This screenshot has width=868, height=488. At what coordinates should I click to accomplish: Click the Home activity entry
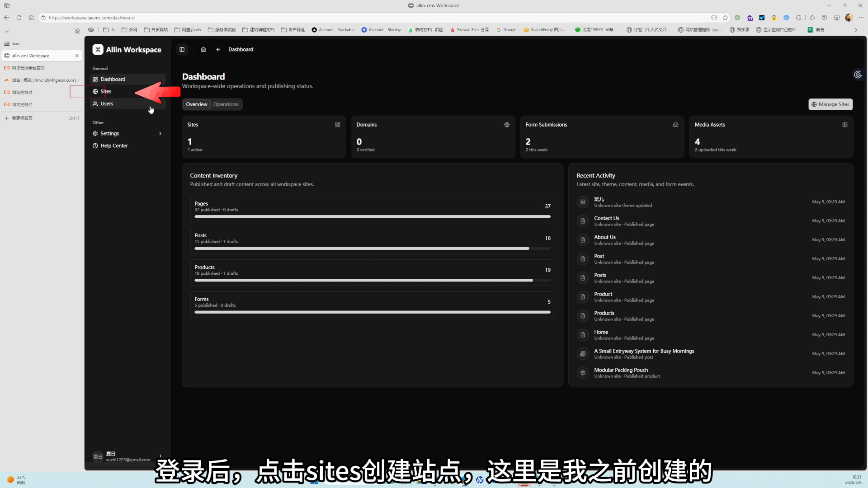[710, 335]
